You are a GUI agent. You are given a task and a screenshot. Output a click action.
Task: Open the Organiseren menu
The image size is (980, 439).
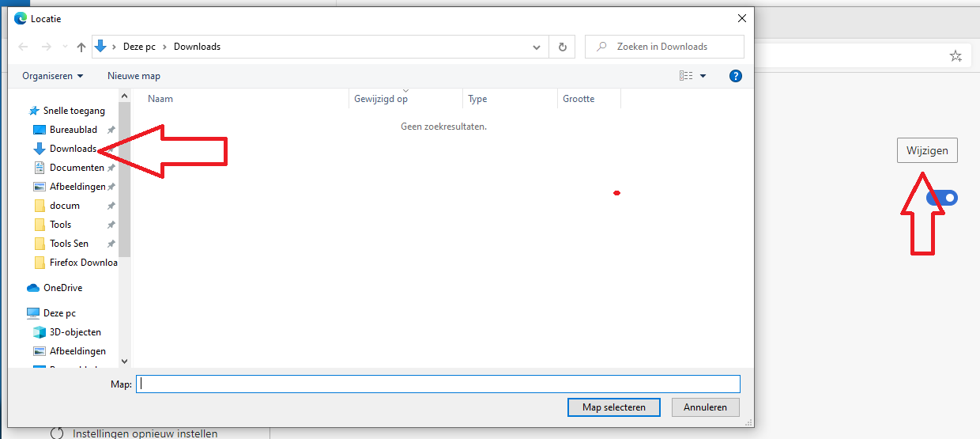coord(53,76)
